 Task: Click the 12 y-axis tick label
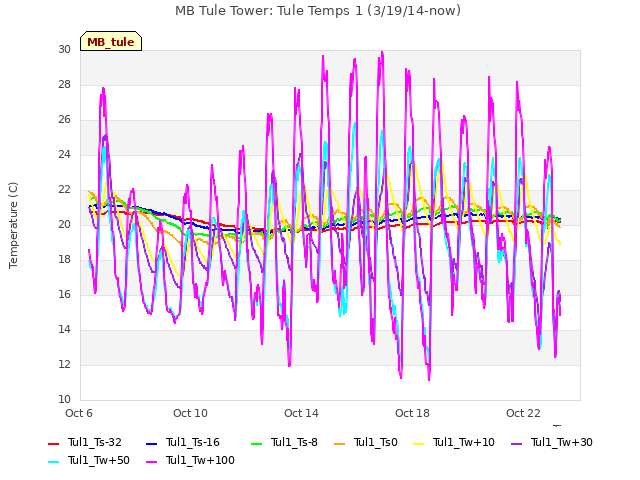click(x=64, y=364)
